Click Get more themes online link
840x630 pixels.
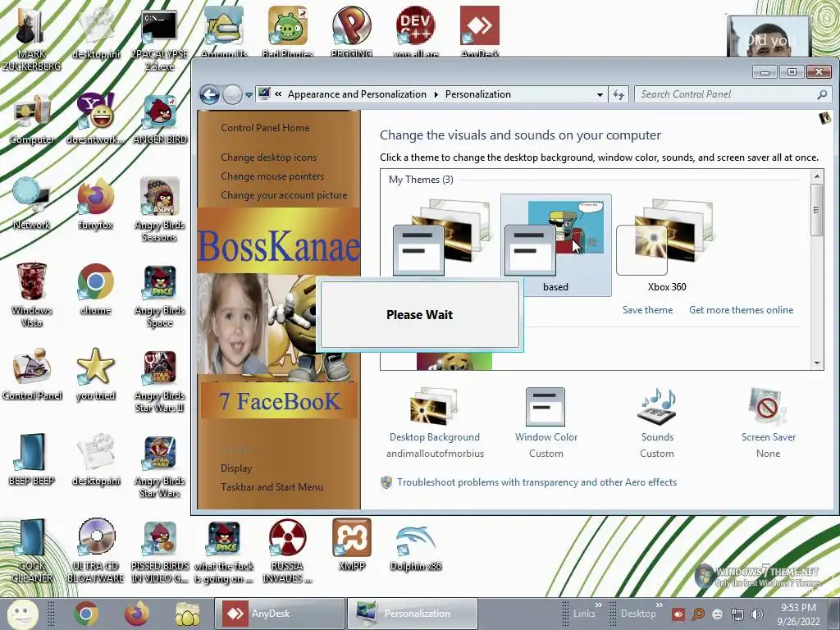(x=741, y=309)
